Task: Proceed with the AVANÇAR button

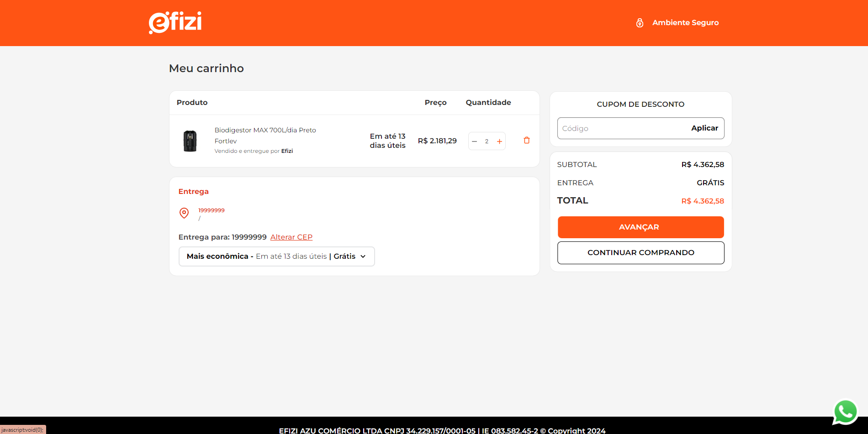Action: coord(640,227)
